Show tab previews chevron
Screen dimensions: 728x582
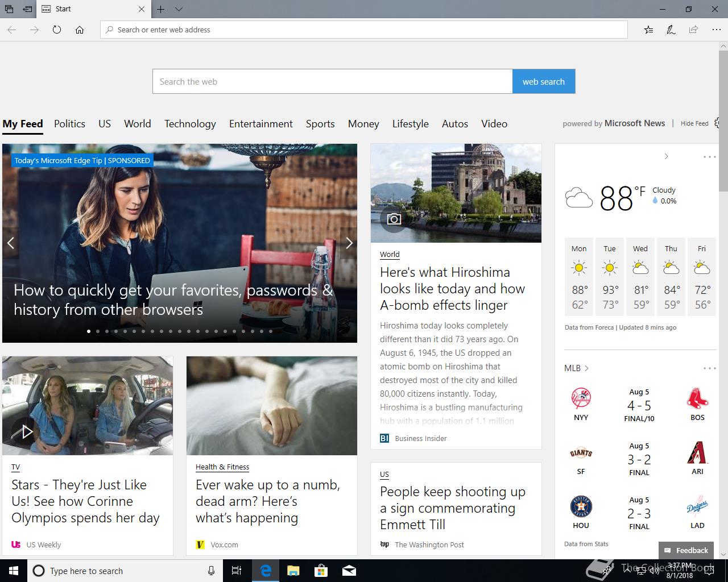coord(179,9)
